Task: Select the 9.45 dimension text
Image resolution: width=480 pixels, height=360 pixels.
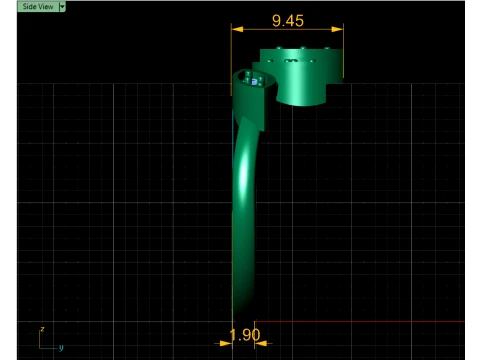Action: 288,21
